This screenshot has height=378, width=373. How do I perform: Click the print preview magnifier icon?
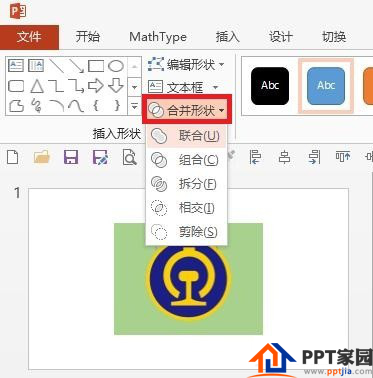pos(129,157)
